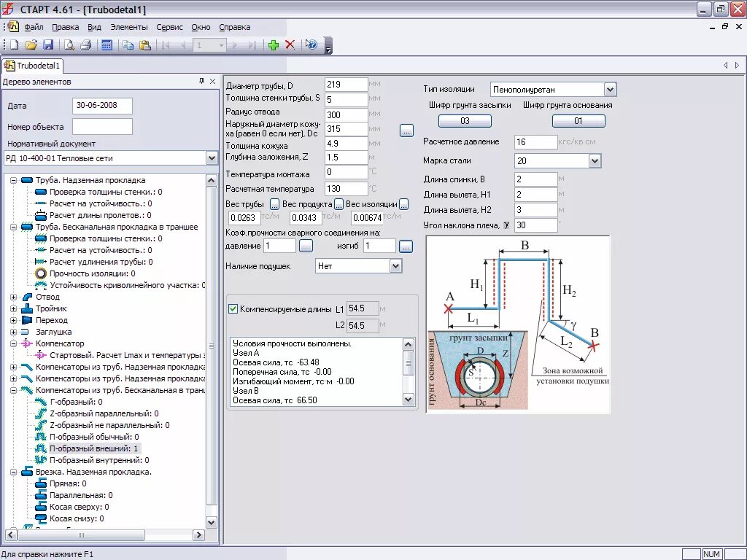The height and width of the screenshot is (560, 747).
Task: Click ellipsis button next to Вес трубы
Action: 274,204
